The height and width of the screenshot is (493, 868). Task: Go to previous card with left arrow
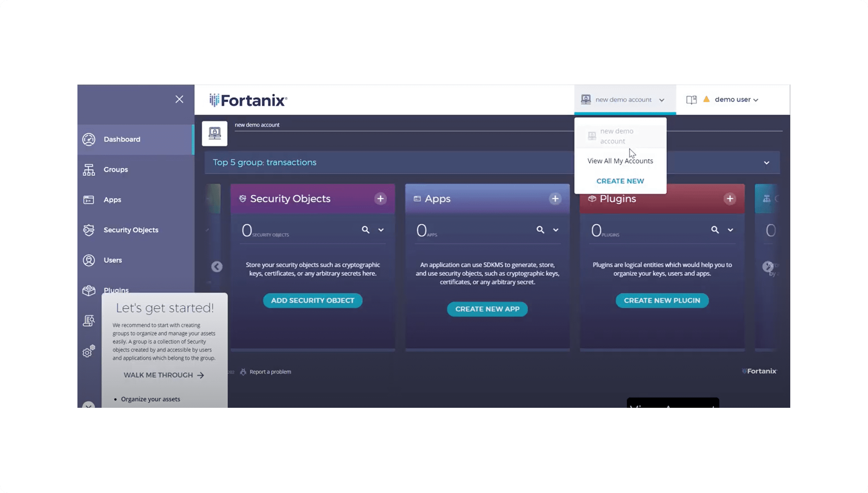(x=217, y=267)
